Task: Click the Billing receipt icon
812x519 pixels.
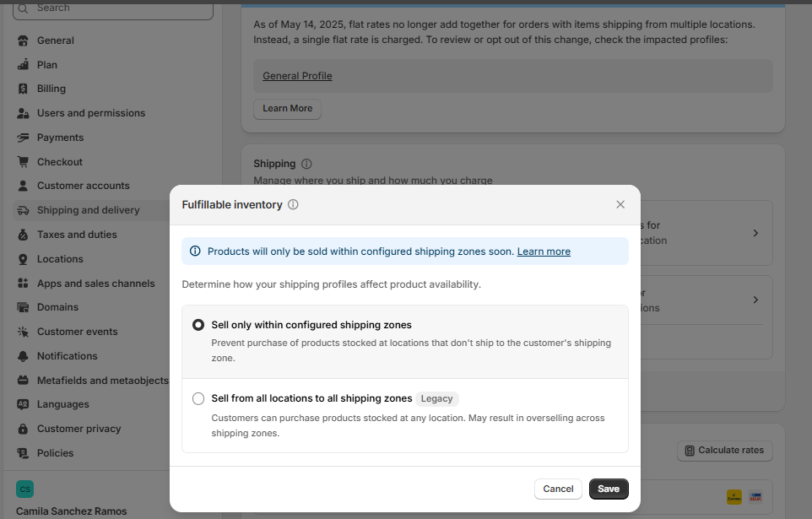Action: point(23,89)
